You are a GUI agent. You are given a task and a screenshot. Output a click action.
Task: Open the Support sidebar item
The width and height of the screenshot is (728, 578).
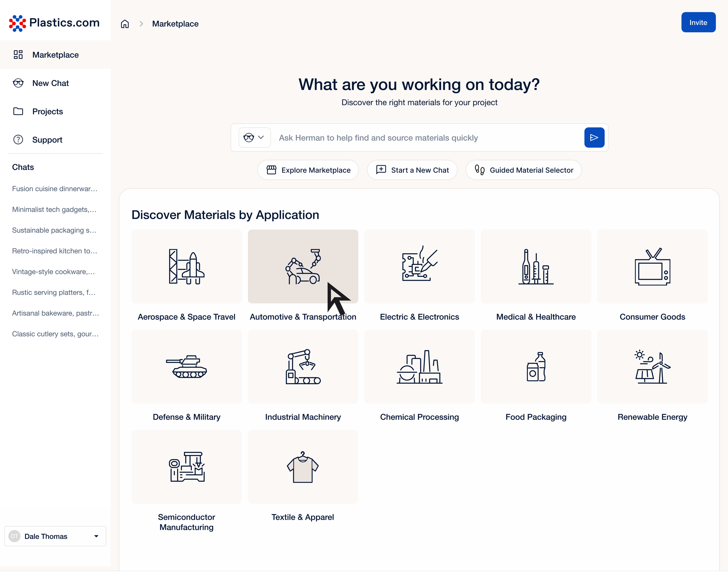(47, 140)
